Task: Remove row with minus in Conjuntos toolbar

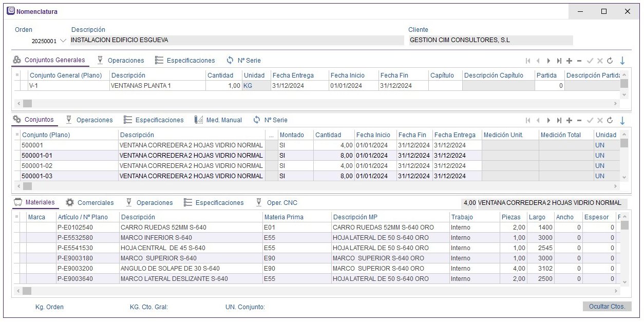Action: [x=579, y=121]
